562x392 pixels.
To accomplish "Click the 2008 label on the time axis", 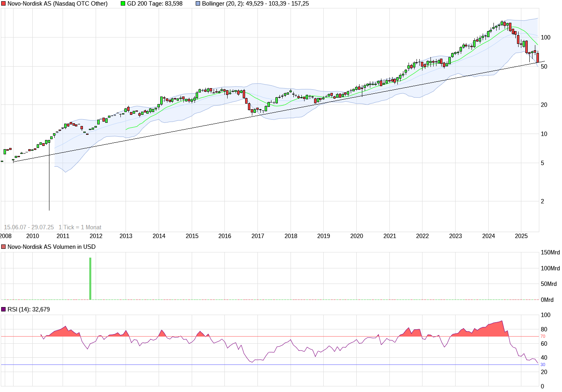I will [6, 236].
